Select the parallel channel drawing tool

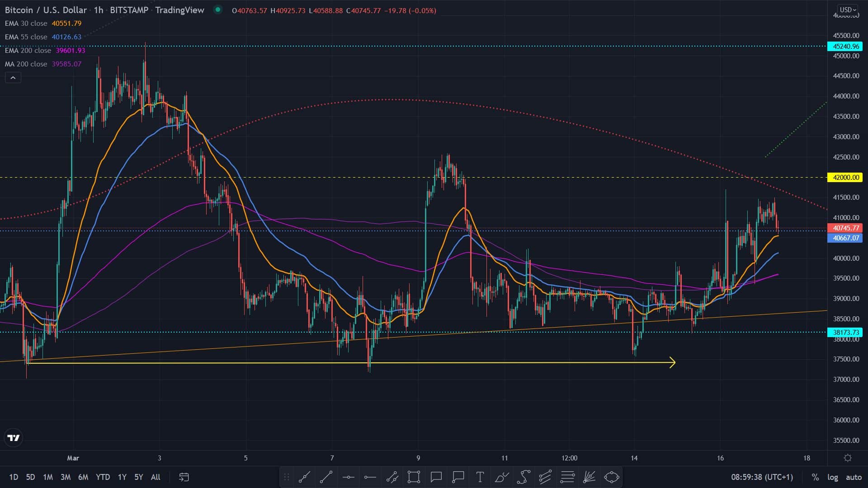pos(392,477)
